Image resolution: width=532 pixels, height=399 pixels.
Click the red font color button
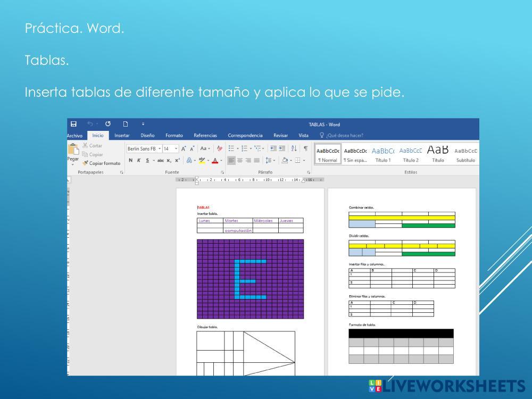coord(215,160)
